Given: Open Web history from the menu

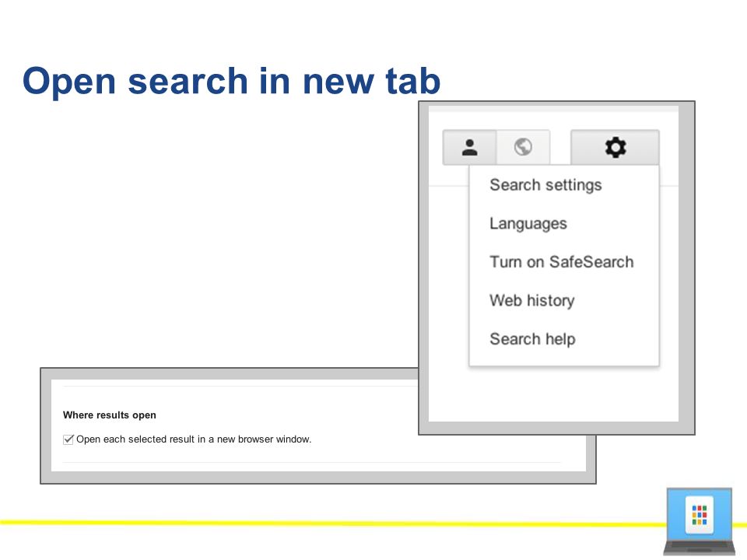Looking at the screenshot, I should point(532,300).
